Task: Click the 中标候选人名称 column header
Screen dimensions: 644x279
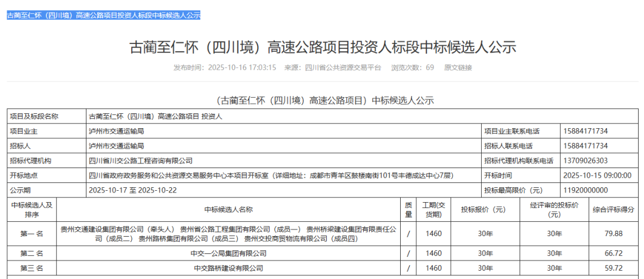Action: point(229,210)
